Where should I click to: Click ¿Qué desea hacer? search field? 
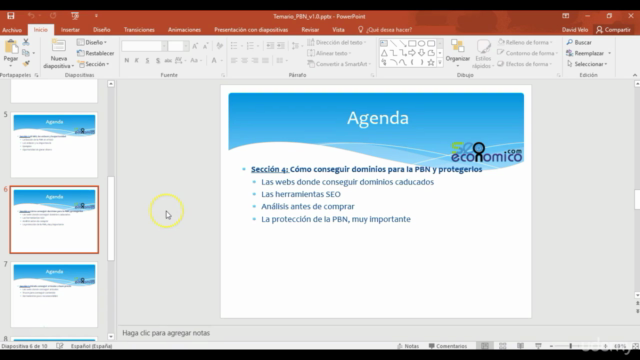(x=385, y=30)
